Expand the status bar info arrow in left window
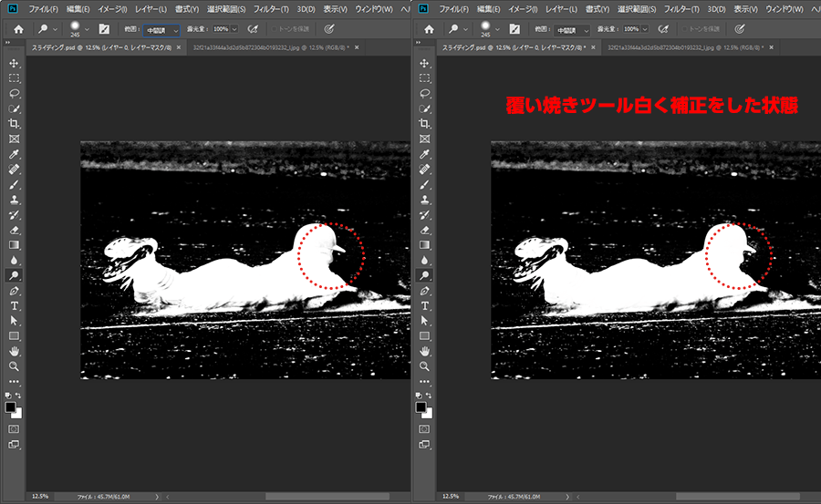This screenshot has height=504, width=821. [157, 497]
